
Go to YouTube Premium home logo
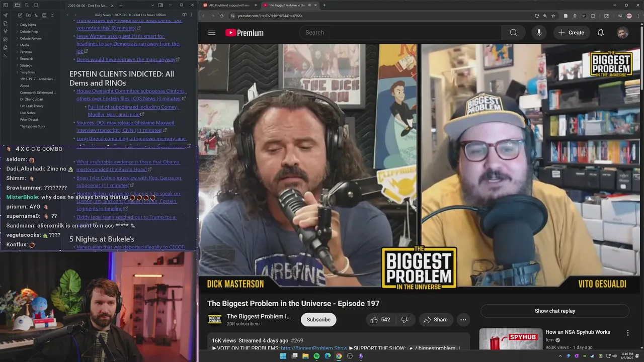point(245,33)
